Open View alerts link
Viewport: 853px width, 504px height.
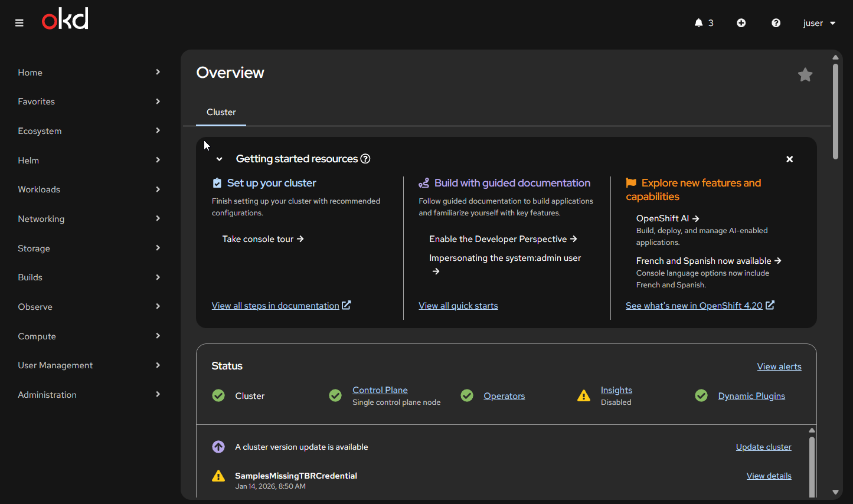pos(779,366)
